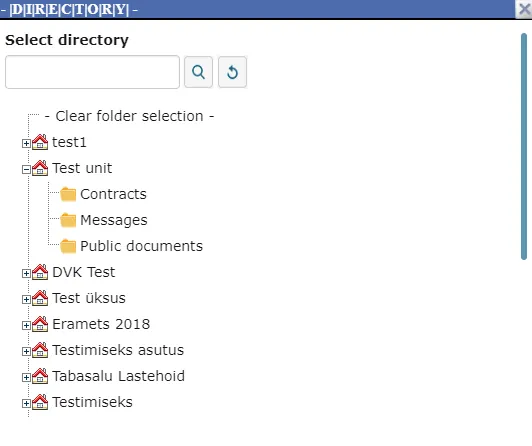Click the house icon beside DVK Test
This screenshot has height=446, width=532.
click(x=40, y=272)
